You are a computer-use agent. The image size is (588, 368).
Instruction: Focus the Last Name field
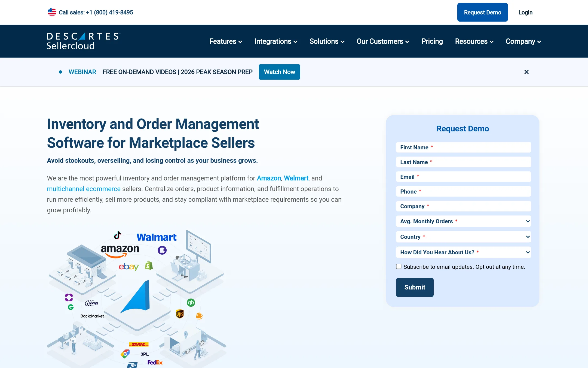coord(463,162)
